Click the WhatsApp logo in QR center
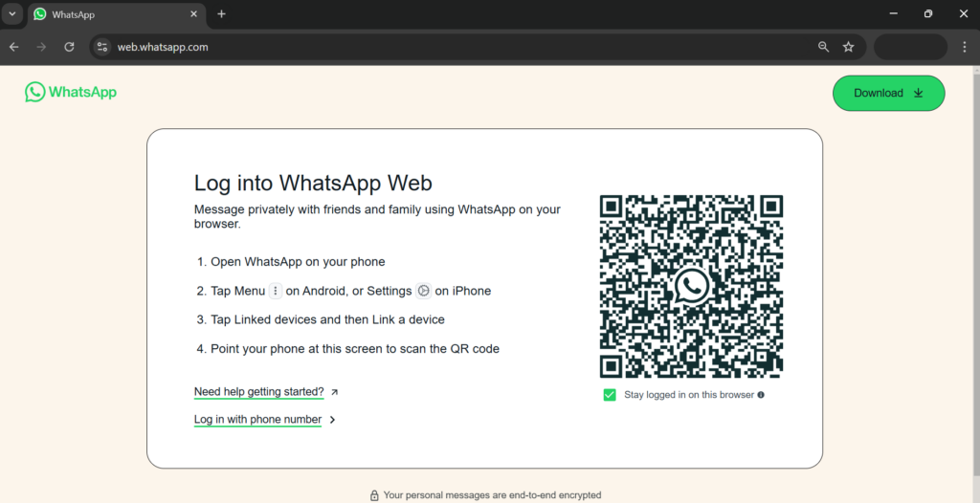This screenshot has width=980, height=503. 691,286
